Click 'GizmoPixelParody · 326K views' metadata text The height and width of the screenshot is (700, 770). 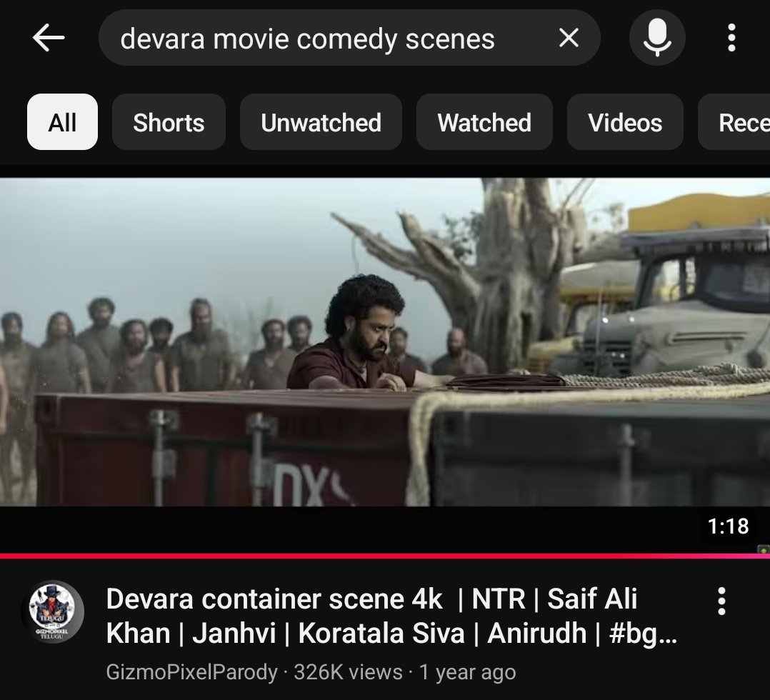point(254,672)
